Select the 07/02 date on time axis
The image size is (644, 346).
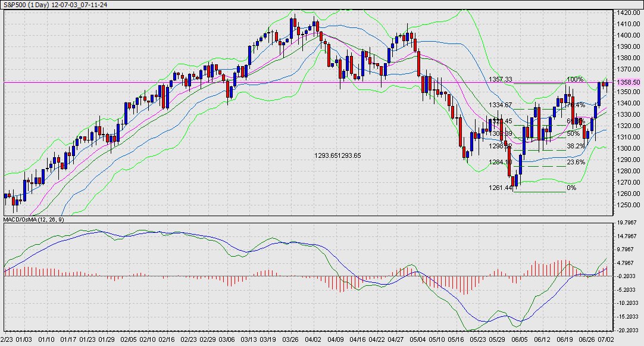click(x=605, y=339)
